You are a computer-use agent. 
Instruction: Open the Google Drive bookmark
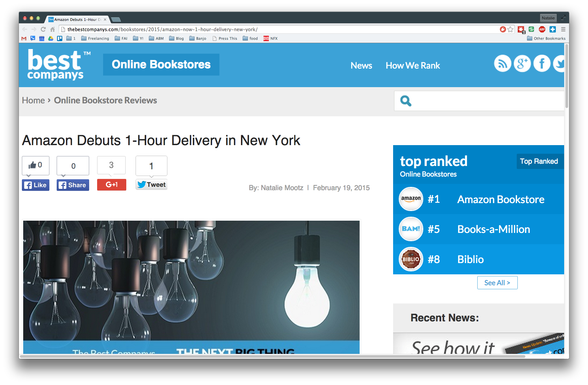[51, 38]
